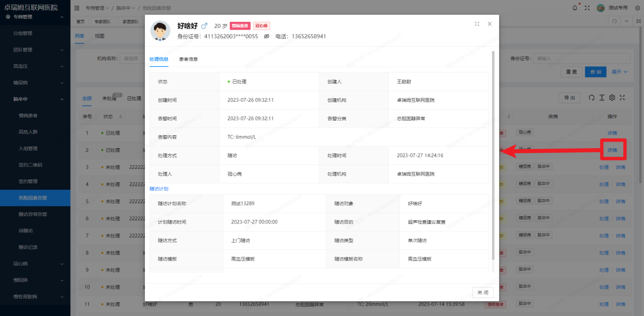Open the 家医团队 page tab
The height and width of the screenshot is (316, 644).
click(131, 22)
